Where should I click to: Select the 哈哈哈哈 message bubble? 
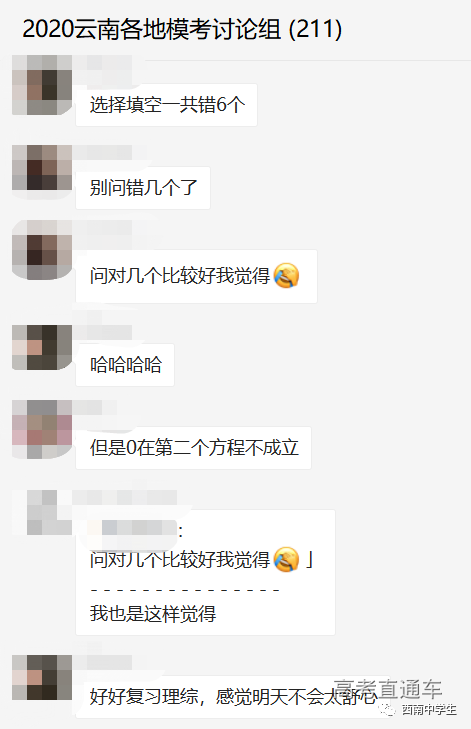coord(125,364)
